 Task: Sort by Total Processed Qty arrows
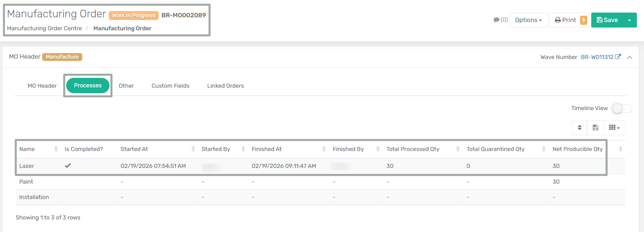point(458,149)
